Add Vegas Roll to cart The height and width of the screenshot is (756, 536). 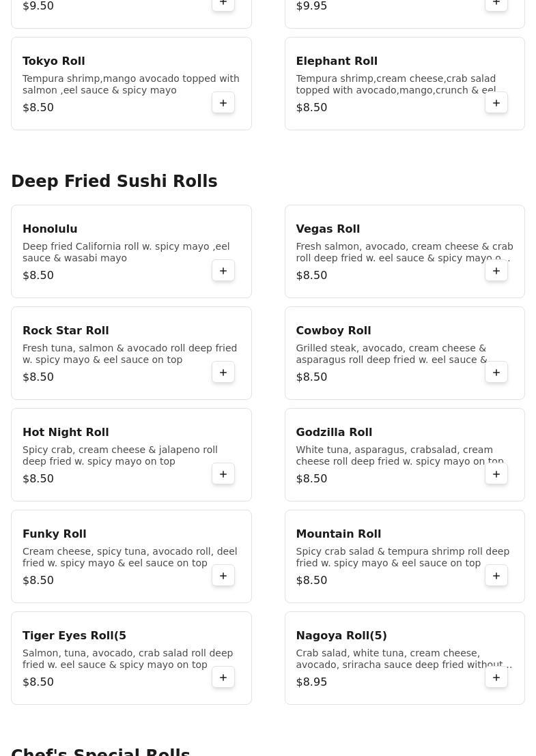coord(496,271)
